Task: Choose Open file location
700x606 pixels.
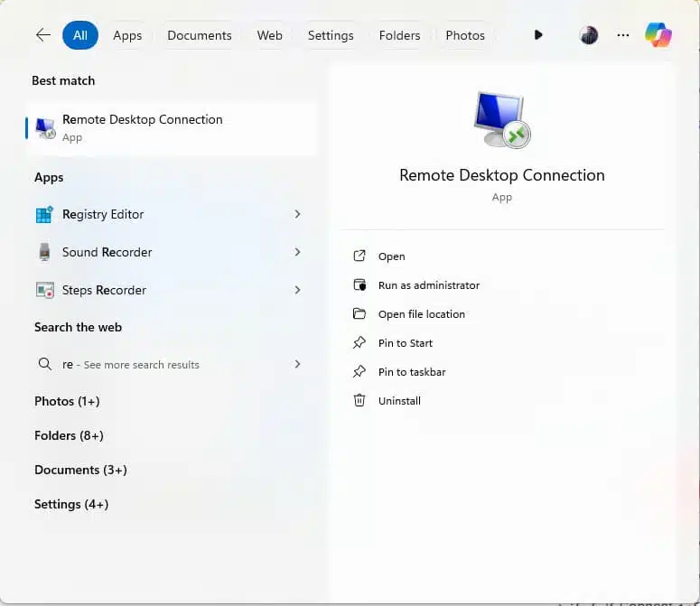Action: [422, 314]
